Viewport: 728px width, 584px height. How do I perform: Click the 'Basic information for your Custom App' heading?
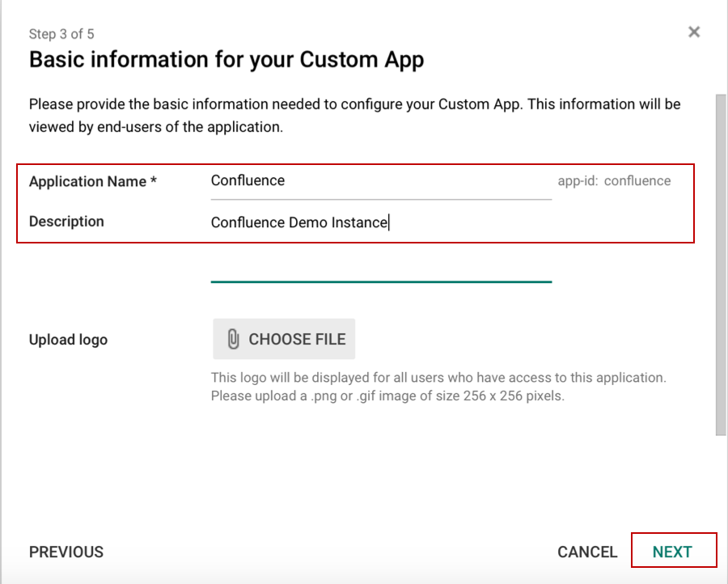226,59
